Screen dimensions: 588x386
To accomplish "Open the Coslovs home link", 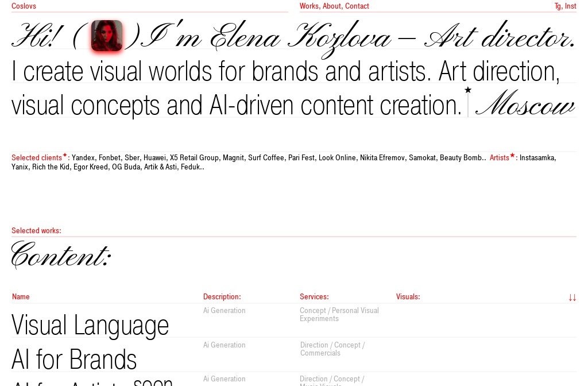I will (x=24, y=6).
